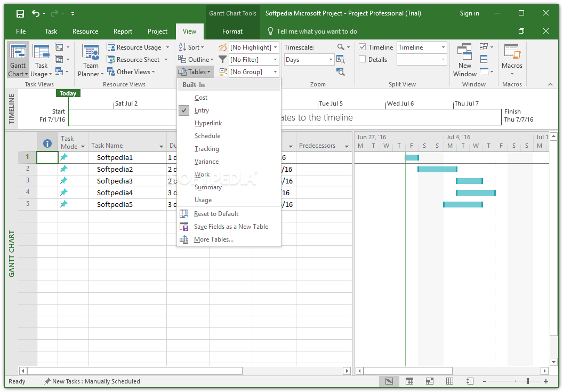This screenshot has width=563, height=392.
Task: Select the checked Entry table option
Action: click(x=202, y=110)
